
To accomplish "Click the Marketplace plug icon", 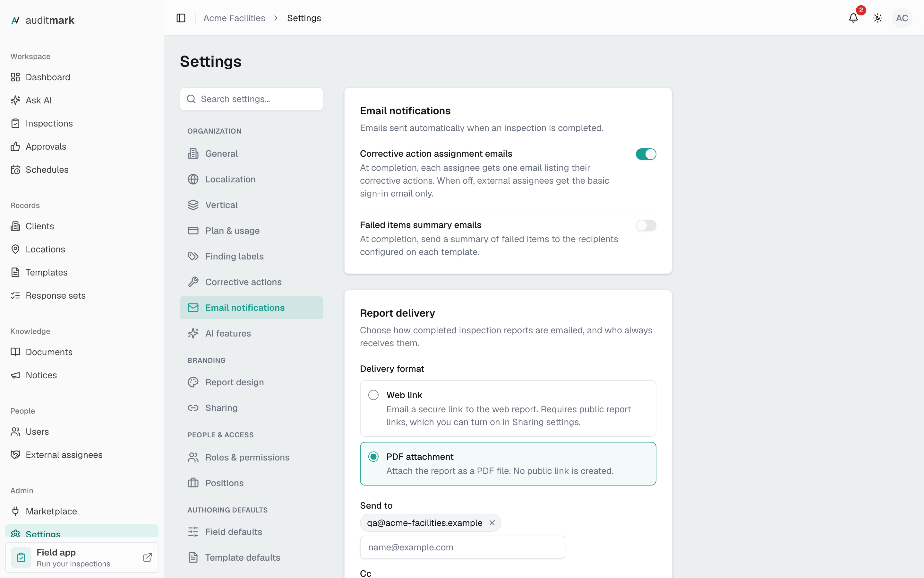I will [x=15, y=512].
